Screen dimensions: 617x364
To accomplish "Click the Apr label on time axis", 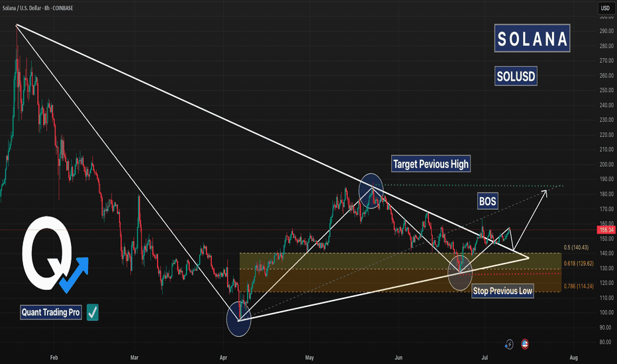I will click(224, 357).
